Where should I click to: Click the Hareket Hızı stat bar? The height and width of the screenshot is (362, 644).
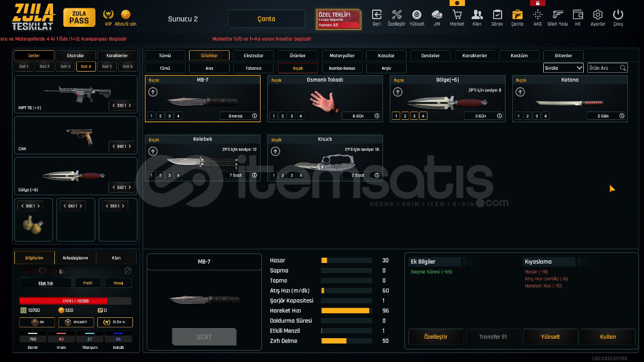(x=346, y=311)
